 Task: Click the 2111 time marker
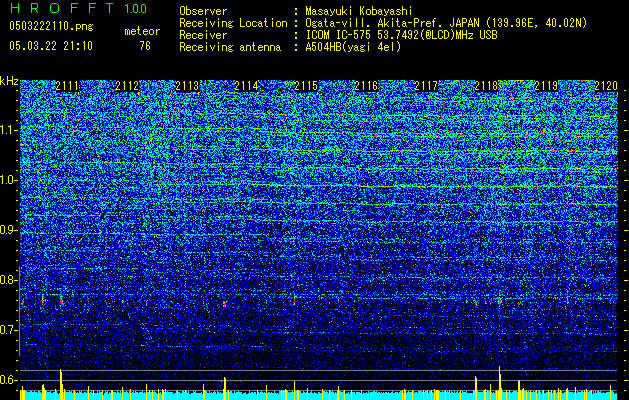[x=67, y=86]
